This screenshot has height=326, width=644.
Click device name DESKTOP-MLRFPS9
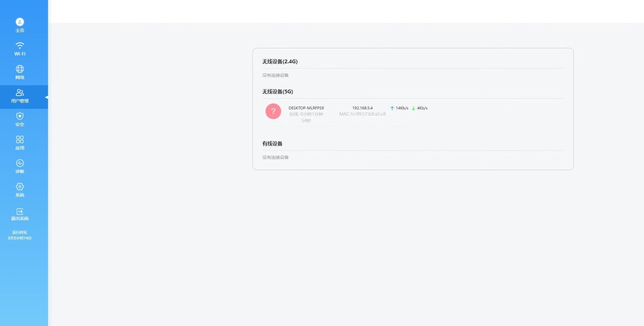tap(306, 108)
